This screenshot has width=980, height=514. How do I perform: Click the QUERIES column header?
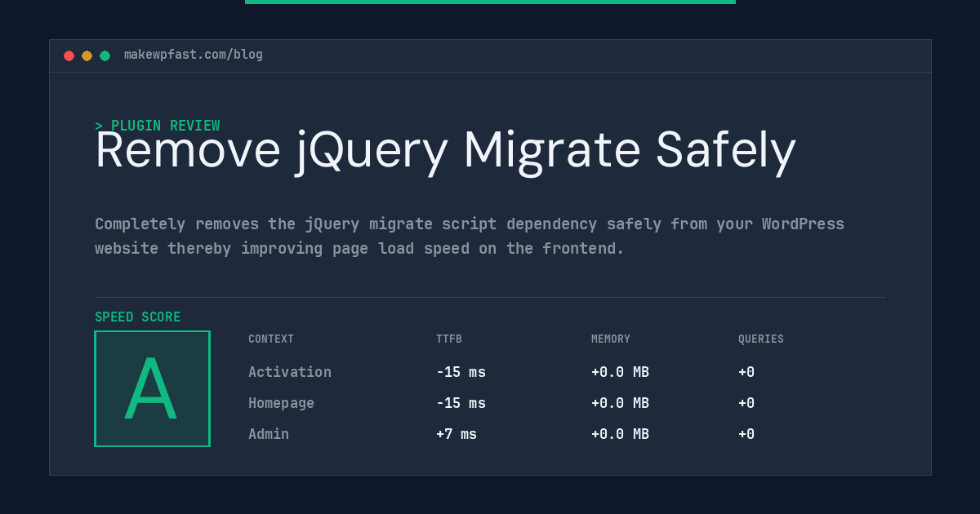tap(761, 339)
